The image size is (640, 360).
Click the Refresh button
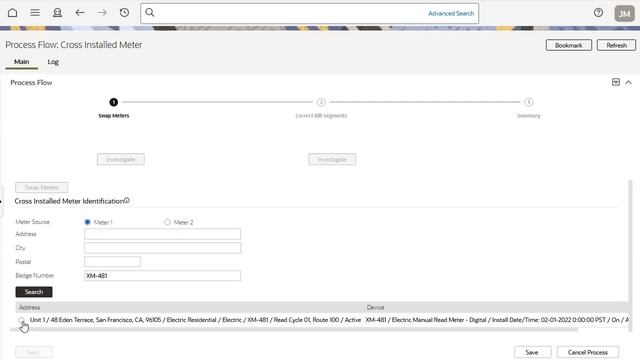616,45
